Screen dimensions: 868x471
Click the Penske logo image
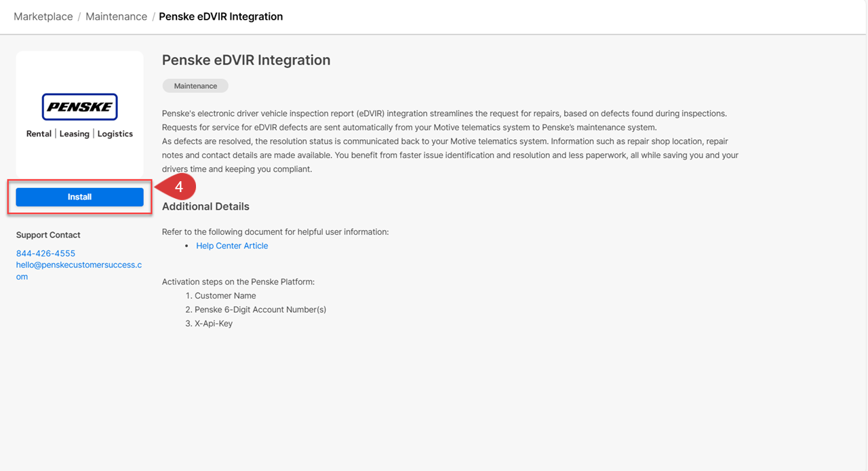79,107
